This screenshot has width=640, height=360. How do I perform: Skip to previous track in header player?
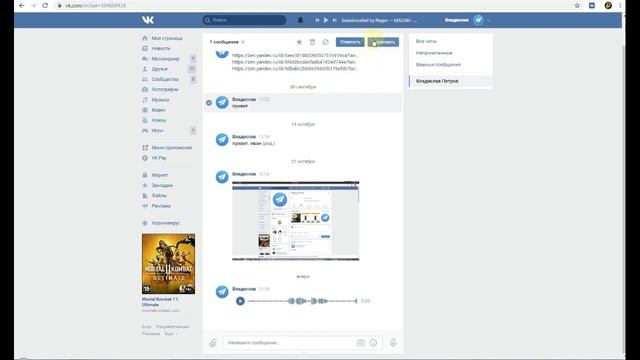pos(317,20)
